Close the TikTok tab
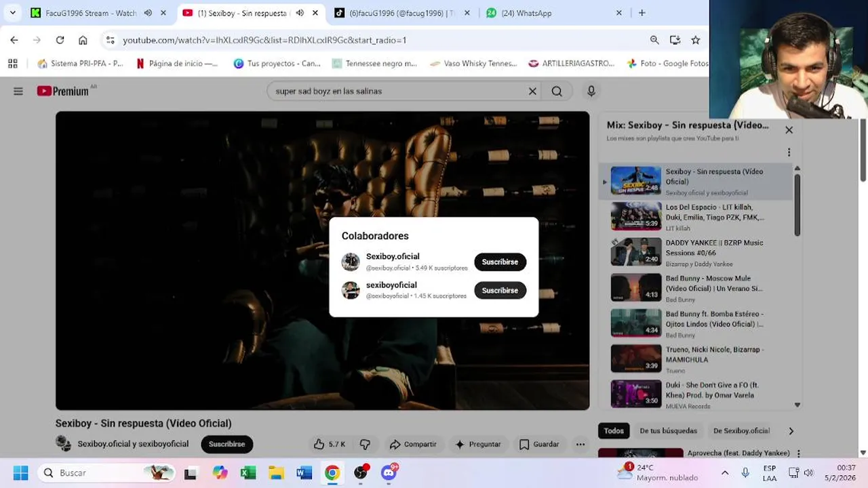 point(467,12)
